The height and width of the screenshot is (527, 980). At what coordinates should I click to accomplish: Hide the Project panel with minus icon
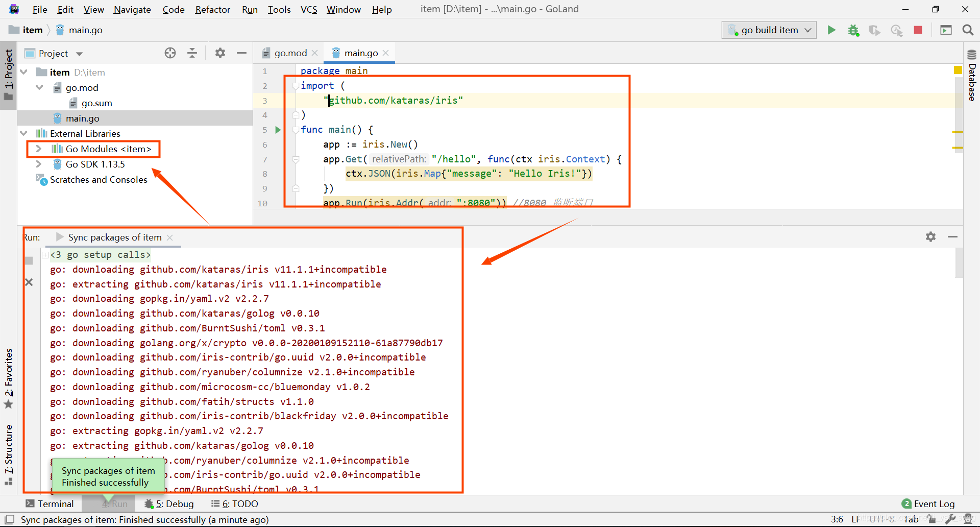(x=241, y=53)
